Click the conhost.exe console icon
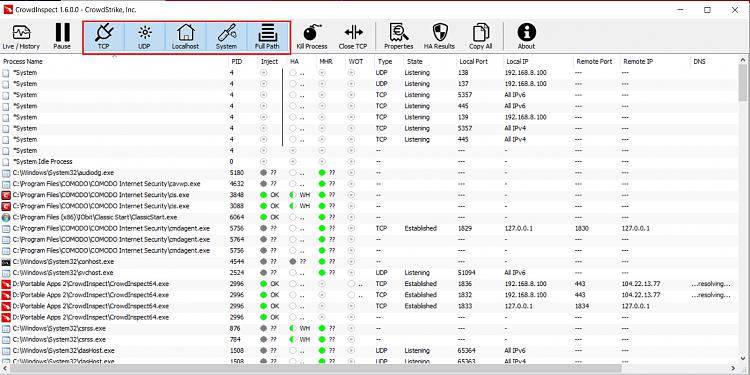 click(x=6, y=262)
